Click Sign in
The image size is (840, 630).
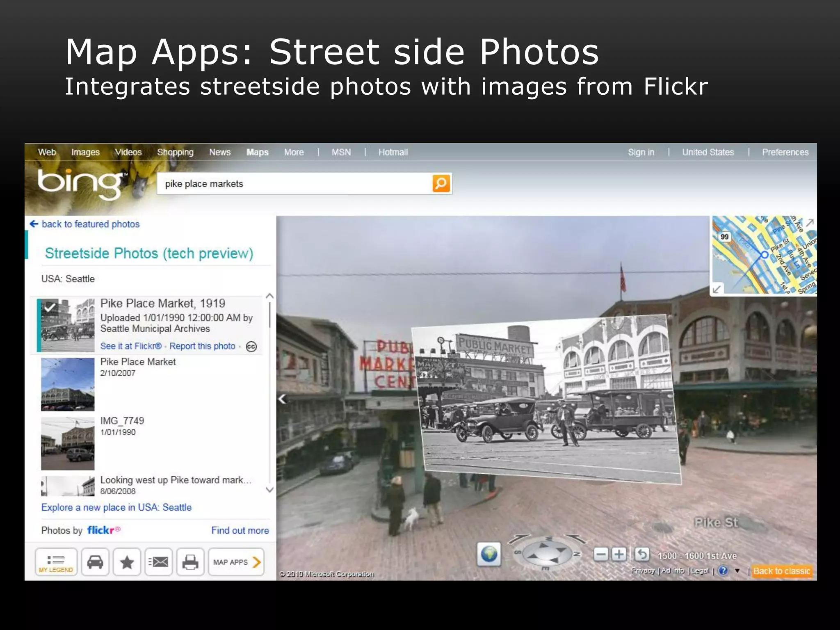point(641,152)
